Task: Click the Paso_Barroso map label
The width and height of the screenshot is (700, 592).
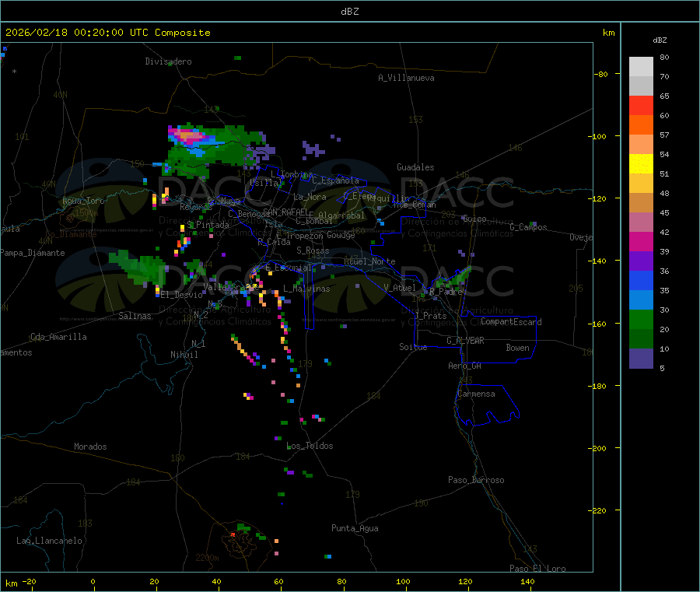Action: (476, 480)
